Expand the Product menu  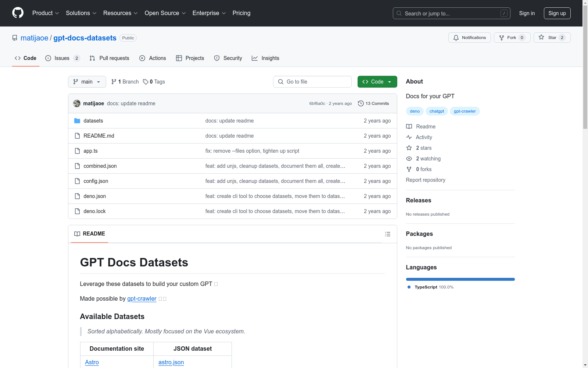tap(46, 13)
